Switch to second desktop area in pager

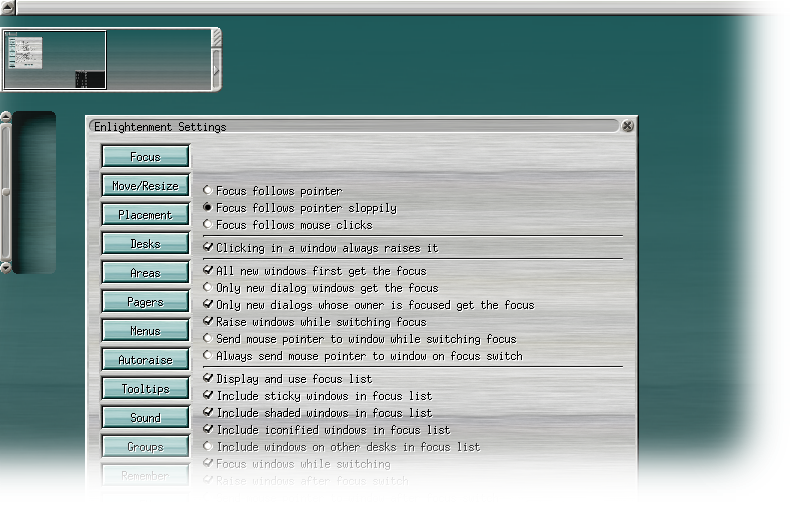pyautogui.click(x=159, y=60)
